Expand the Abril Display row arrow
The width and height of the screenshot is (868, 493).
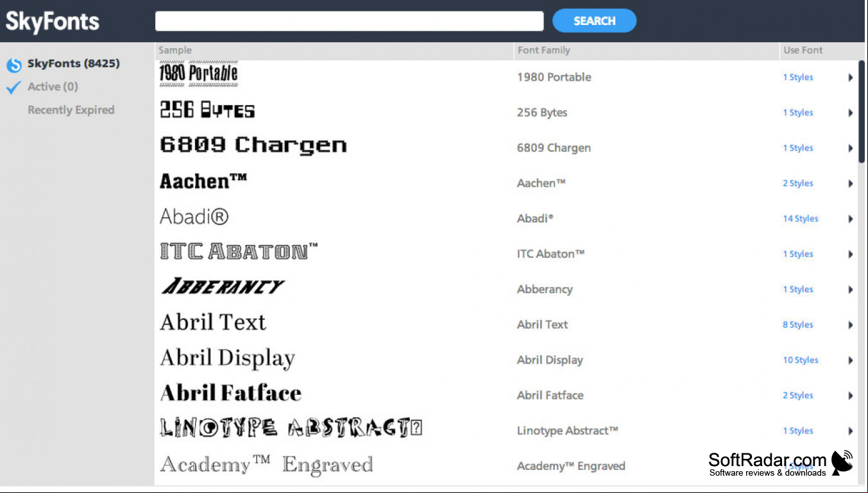(850, 360)
